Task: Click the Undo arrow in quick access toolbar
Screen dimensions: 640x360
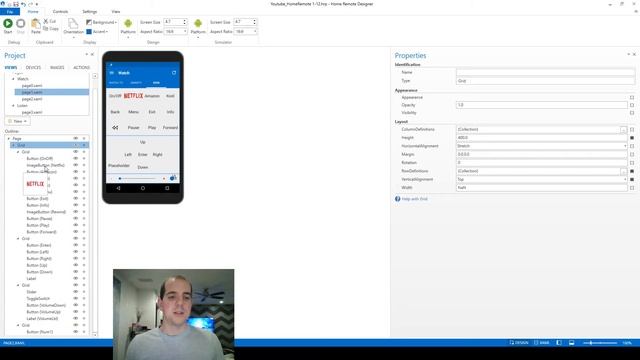Action: 23,4
